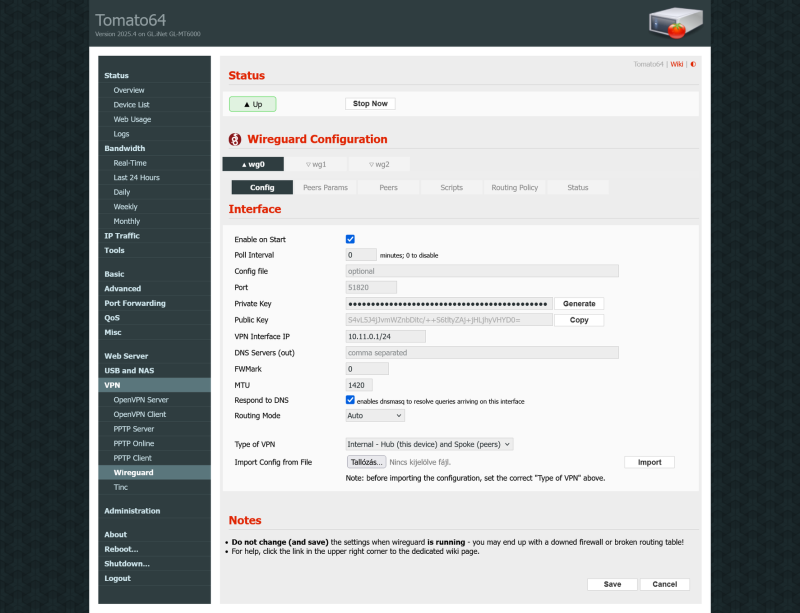800x613 pixels.
Task: Click the Up status indicator button
Action: point(253,104)
